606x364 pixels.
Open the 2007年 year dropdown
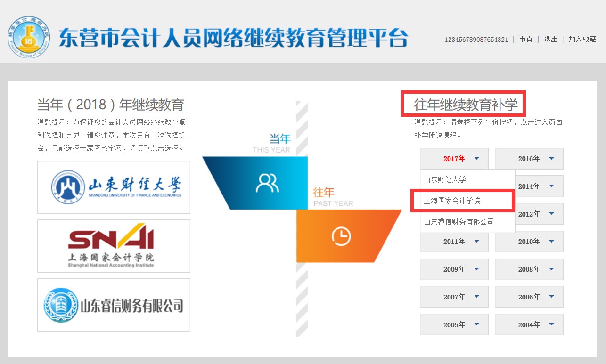(x=454, y=297)
